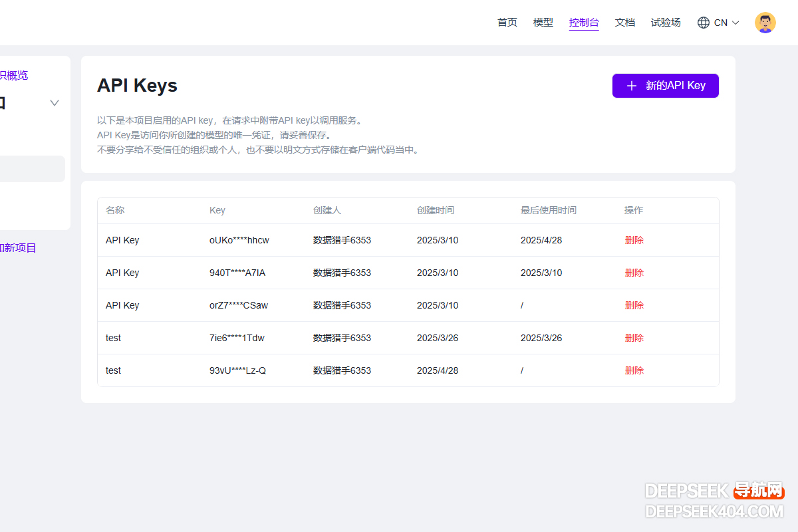Delete the key oUKo****hhcw
Image resolution: width=798 pixels, height=532 pixels.
tap(634, 240)
